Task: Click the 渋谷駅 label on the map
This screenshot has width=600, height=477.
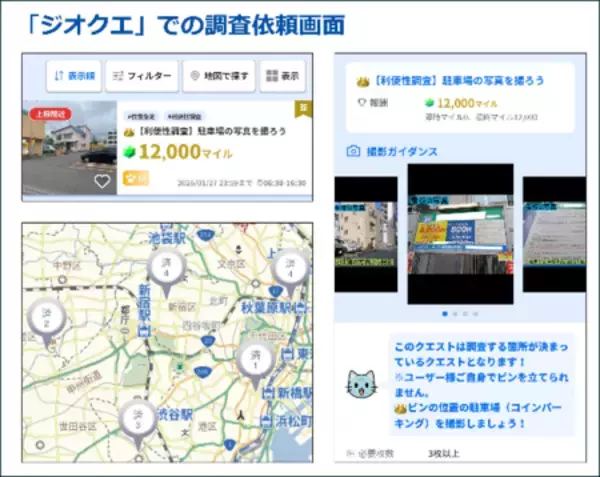Action: 175,415
